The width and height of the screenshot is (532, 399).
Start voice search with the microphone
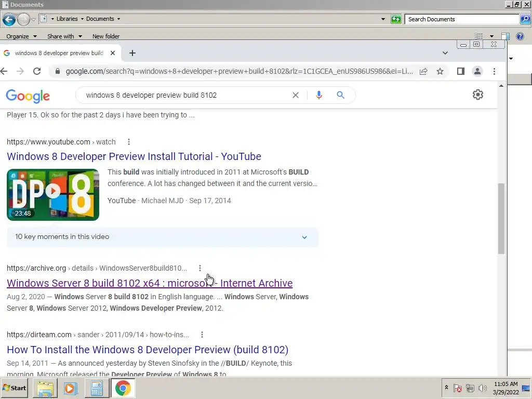(x=318, y=96)
